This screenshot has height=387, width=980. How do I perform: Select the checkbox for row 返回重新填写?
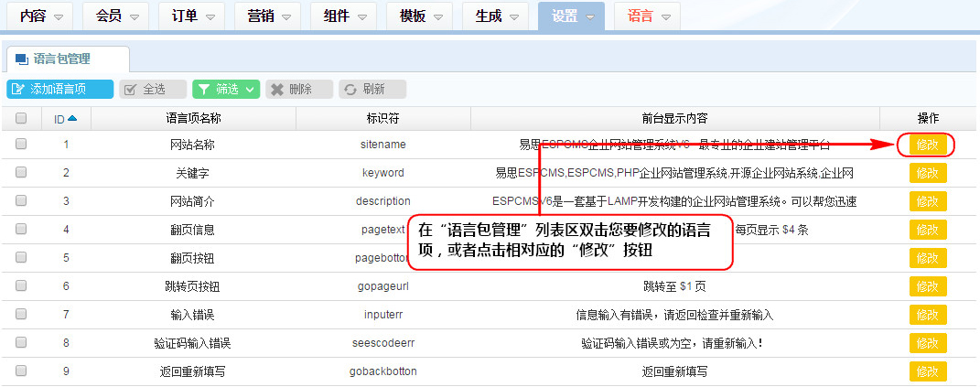[x=21, y=371]
